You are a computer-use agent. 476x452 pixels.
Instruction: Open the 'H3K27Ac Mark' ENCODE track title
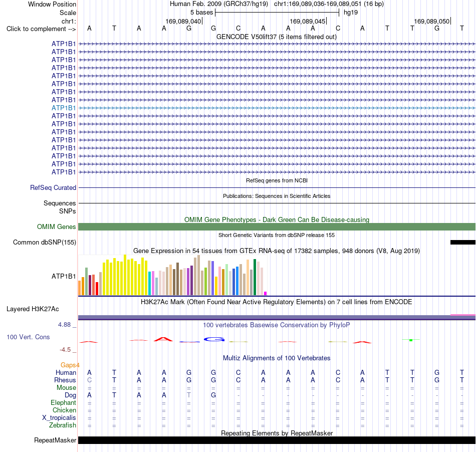tap(277, 302)
